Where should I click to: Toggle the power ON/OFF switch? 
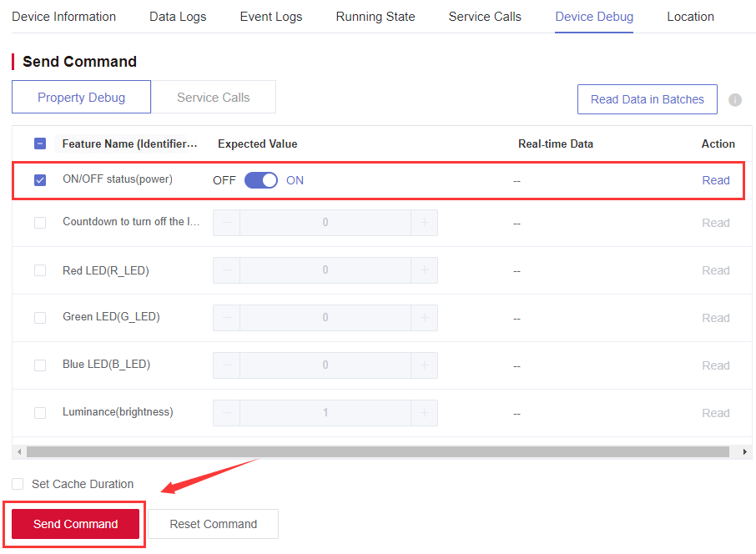click(x=261, y=180)
